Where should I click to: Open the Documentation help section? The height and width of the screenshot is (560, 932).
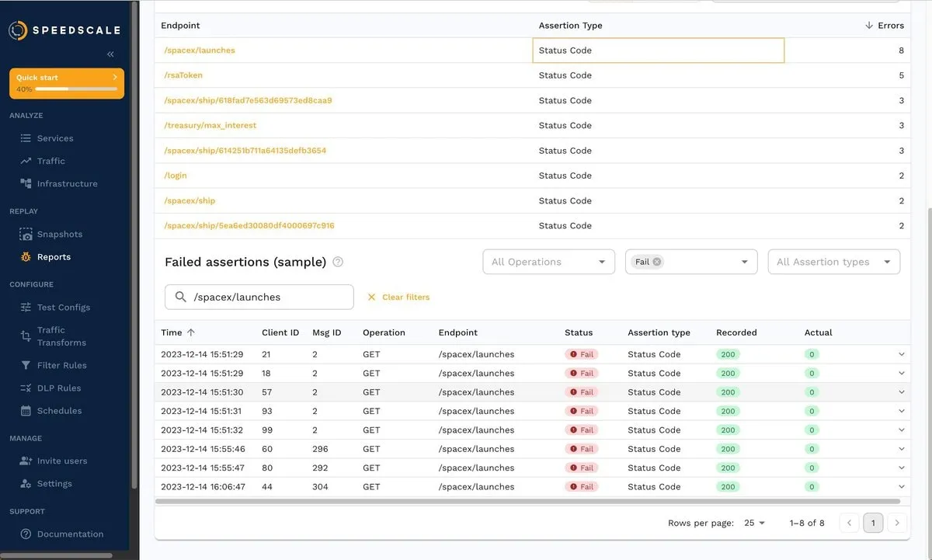pos(68,534)
